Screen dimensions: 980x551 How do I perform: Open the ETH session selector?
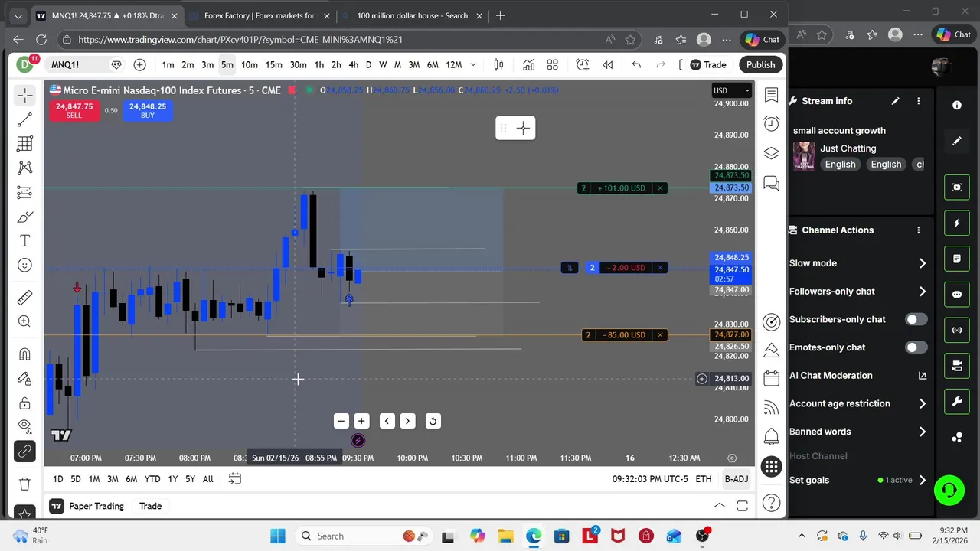pyautogui.click(x=703, y=479)
